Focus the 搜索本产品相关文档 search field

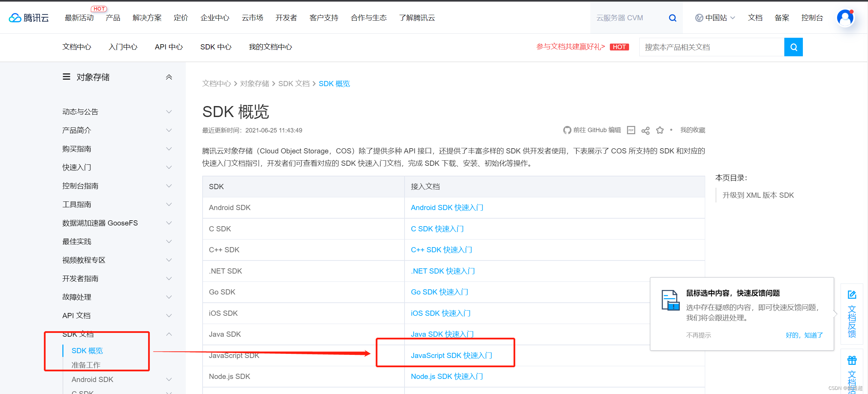click(712, 47)
